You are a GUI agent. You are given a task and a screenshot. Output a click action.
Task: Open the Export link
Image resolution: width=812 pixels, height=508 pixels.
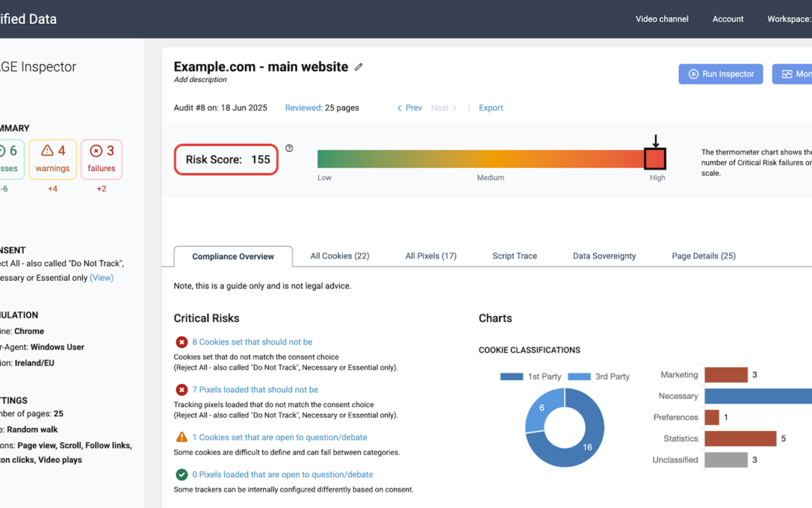click(491, 108)
